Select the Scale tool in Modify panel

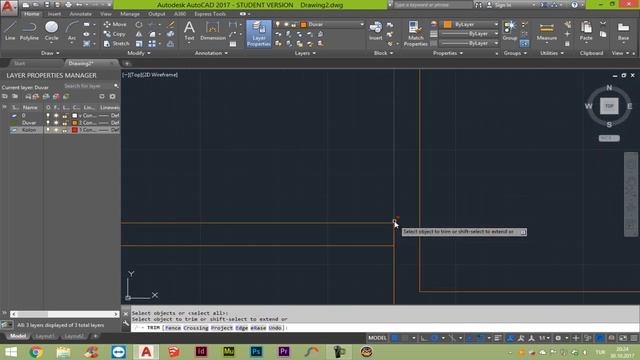139,43
